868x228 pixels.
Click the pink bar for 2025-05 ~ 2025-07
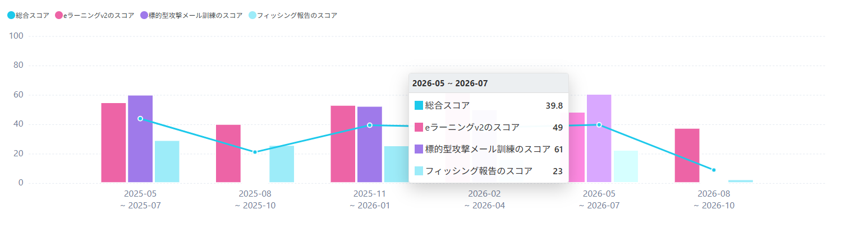point(113,143)
